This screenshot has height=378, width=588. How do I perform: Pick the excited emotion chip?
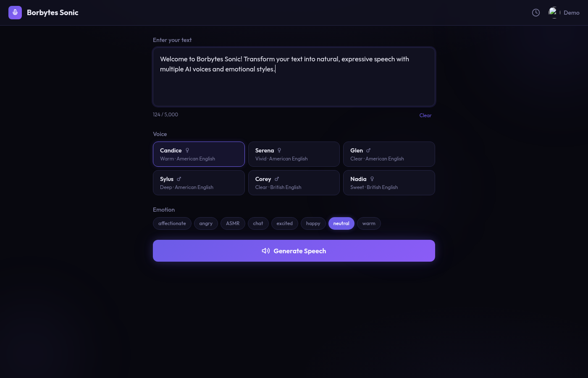[x=284, y=223]
